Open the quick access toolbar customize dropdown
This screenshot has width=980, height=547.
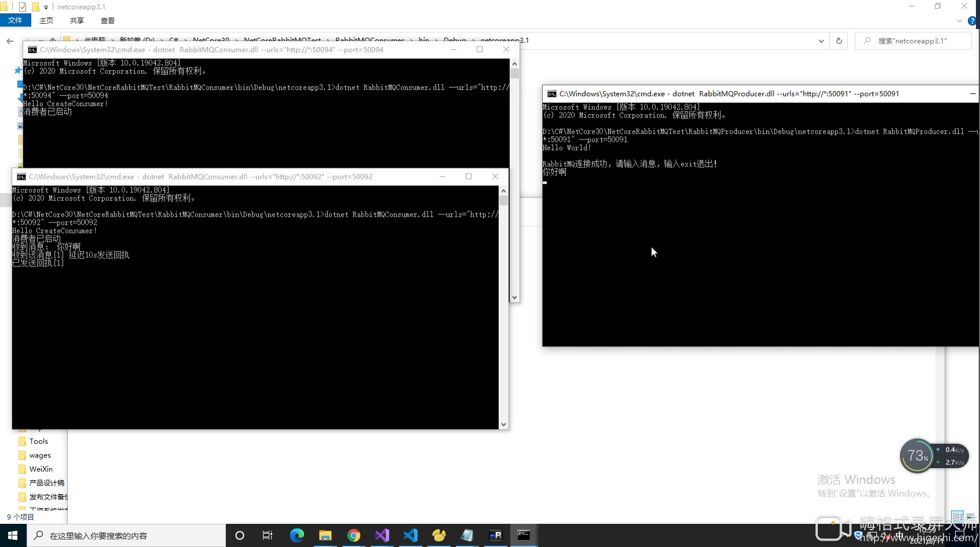46,7
